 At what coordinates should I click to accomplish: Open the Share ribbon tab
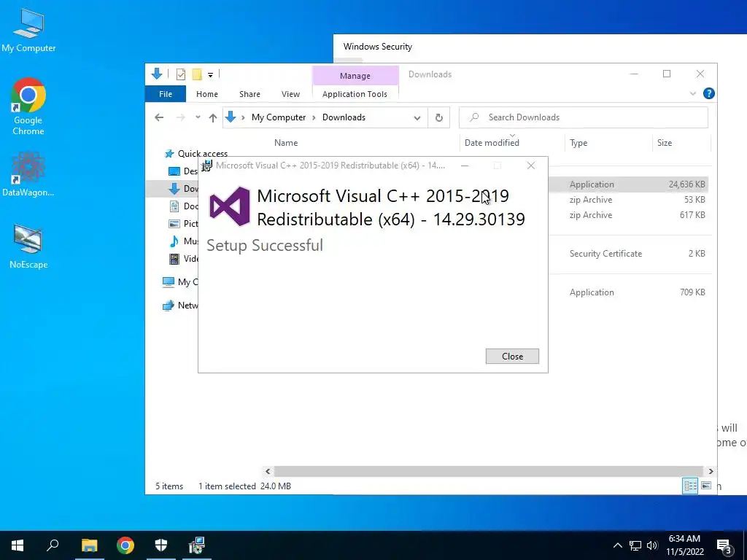(x=249, y=94)
